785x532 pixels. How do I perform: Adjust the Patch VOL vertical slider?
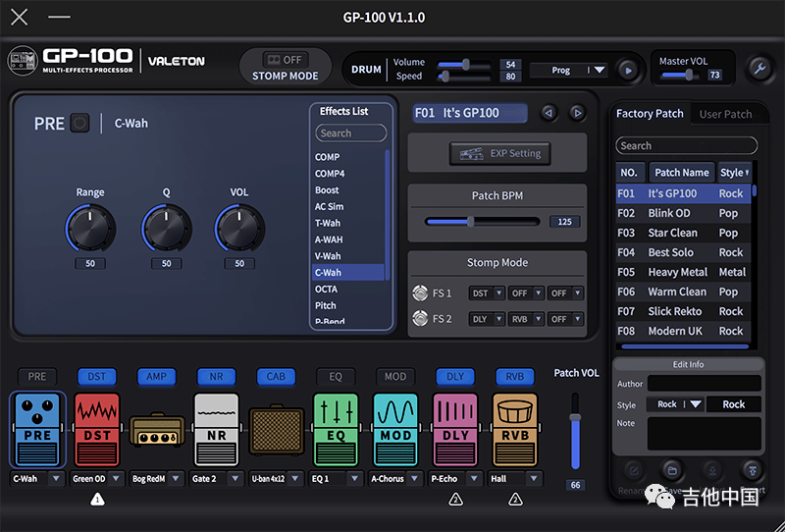pos(575,432)
